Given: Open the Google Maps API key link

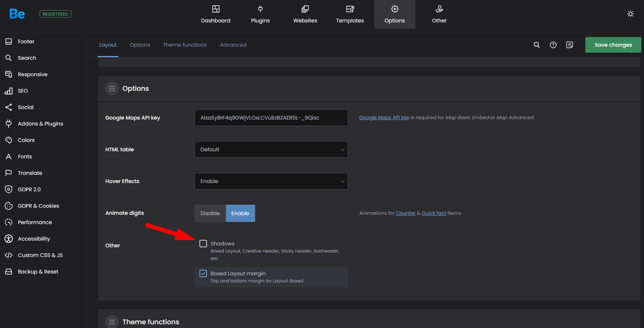Looking at the screenshot, I should 384,118.
